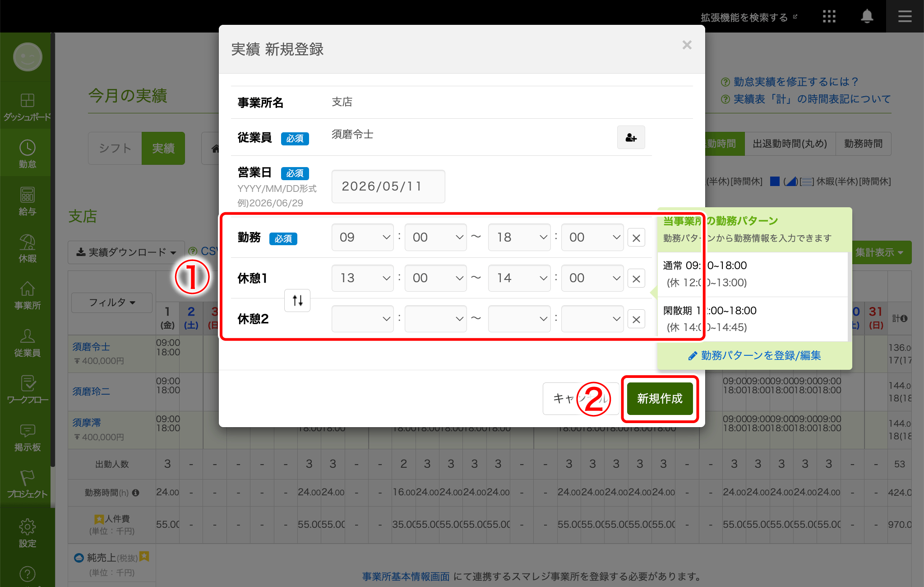Clear the 勤務 time row with the X
This screenshot has height=587, width=924.
point(636,238)
